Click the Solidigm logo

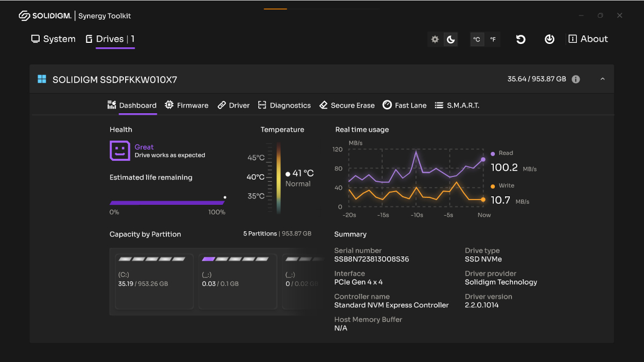coord(45,16)
